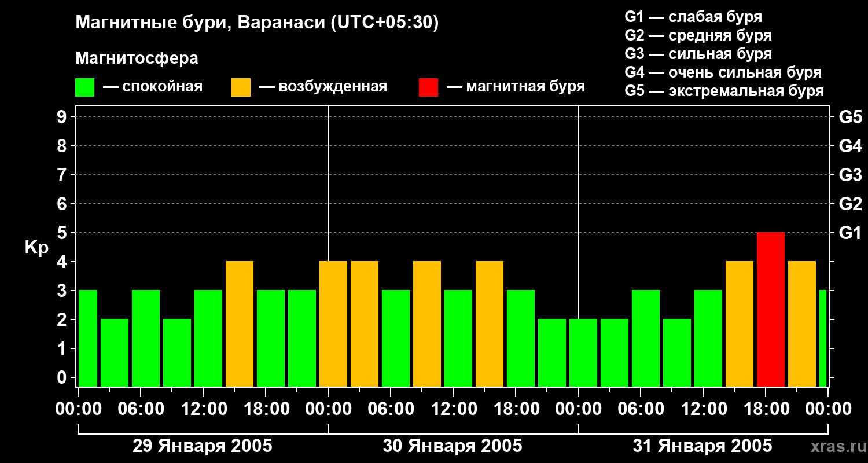Click the "G2" tick label on the right axis

coord(850,204)
